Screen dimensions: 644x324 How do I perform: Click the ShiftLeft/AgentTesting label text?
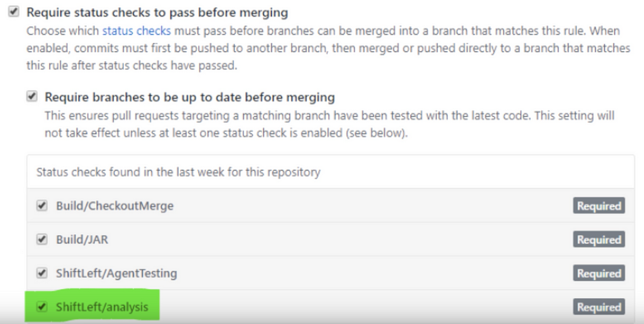[116, 274]
